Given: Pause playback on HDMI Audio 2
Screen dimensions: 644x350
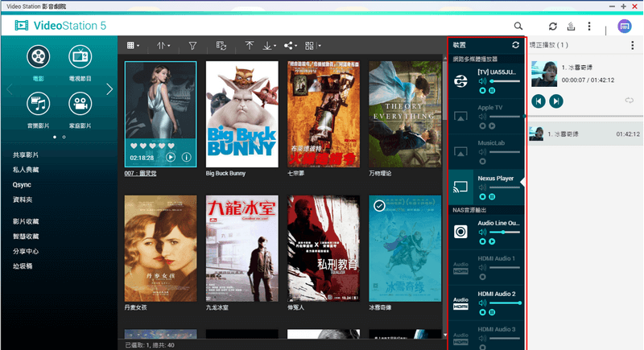Looking at the screenshot, I should pos(492,312).
